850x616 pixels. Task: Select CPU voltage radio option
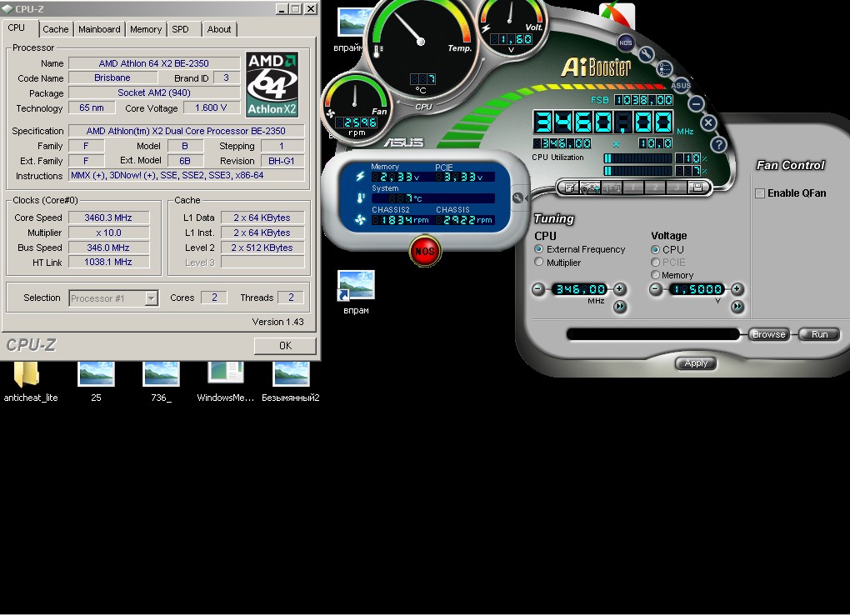tap(655, 249)
